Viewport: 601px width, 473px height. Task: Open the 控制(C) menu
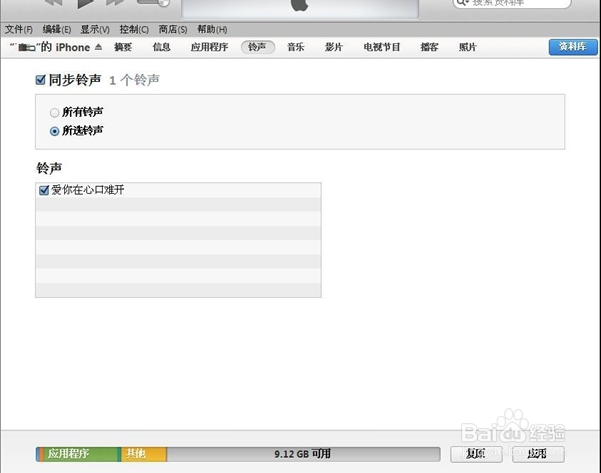click(x=134, y=30)
